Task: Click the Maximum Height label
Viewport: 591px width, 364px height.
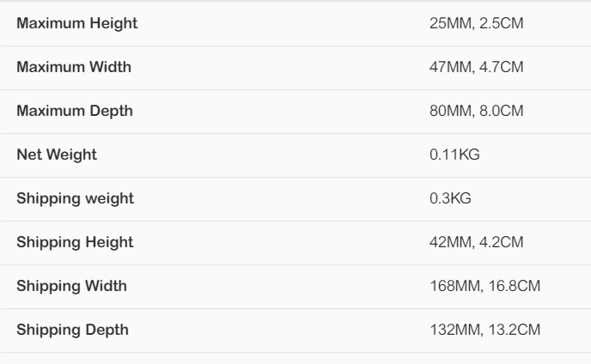Action: point(77,24)
